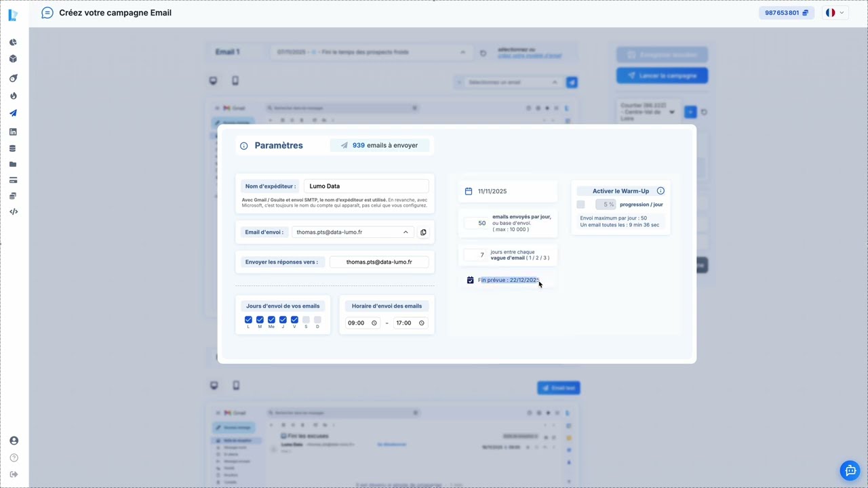Uncheck the Me (mercredi) sending day
The image size is (868, 488).
click(x=271, y=319)
